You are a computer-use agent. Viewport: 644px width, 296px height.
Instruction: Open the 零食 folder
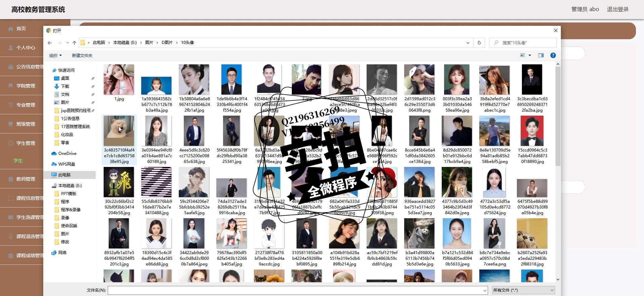pos(65,142)
